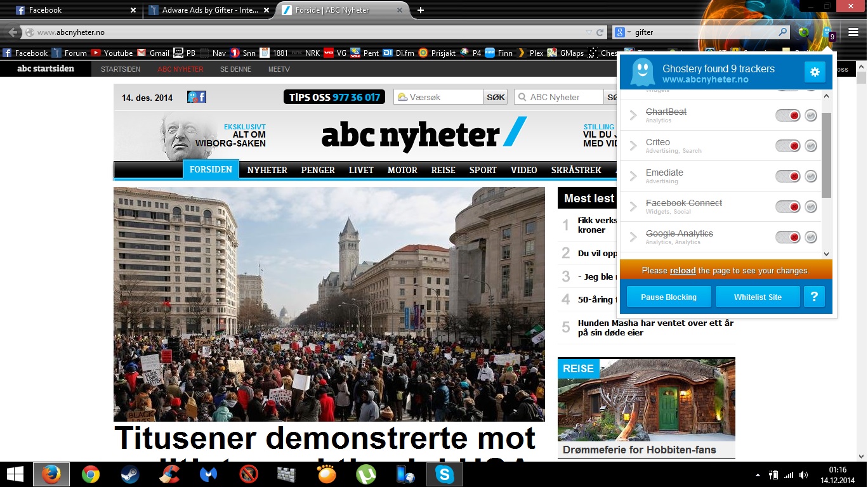868x487 pixels.
Task: Expand the Emediate tracker details
Action: [633, 176]
